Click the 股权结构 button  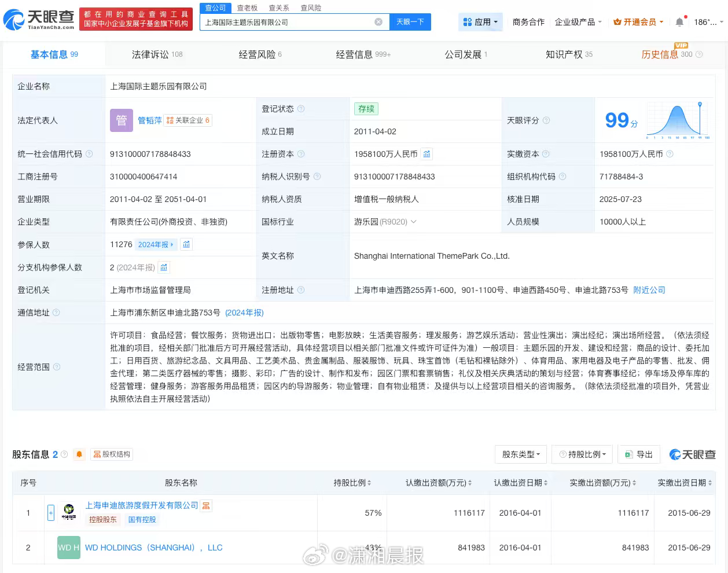point(111,454)
